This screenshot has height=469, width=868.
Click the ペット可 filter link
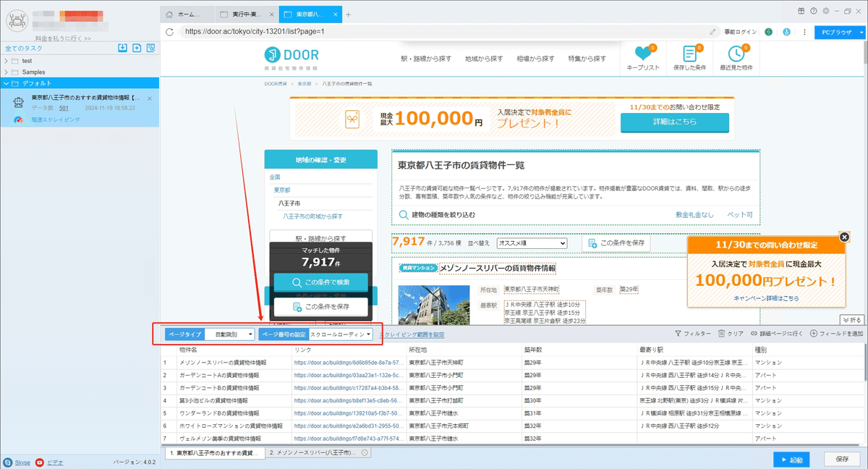point(739,215)
